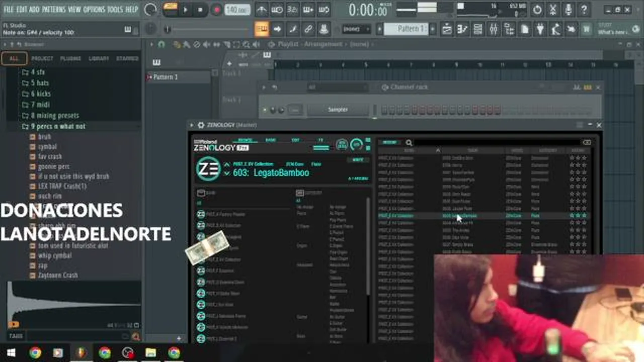Viewport: 644px width, 362px height.
Task: Collapse the '9 percs n what not' folder
Action: point(53,126)
